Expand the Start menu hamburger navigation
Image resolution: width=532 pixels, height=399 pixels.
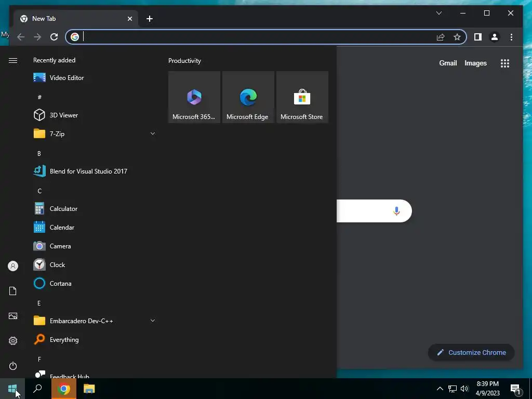click(13, 60)
